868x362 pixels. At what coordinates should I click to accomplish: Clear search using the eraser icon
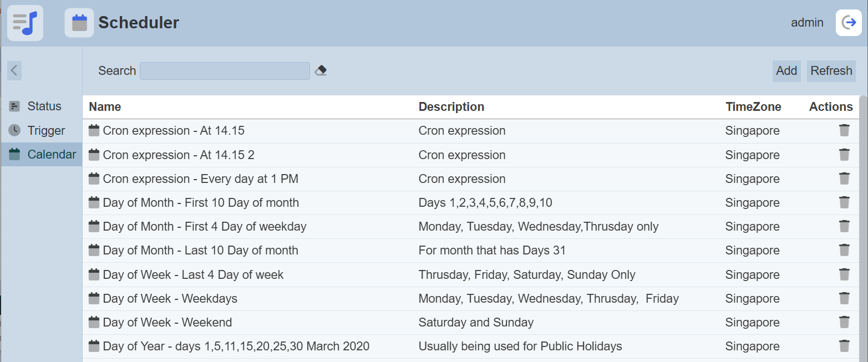click(321, 71)
